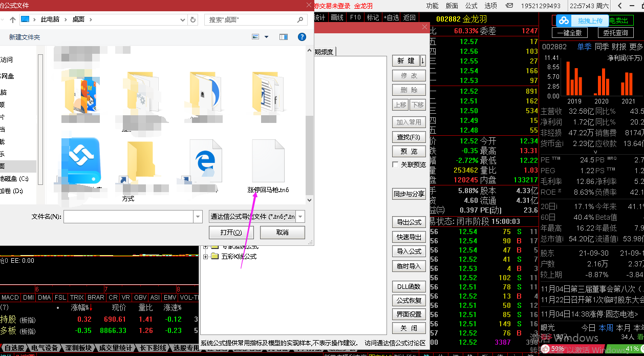
Task: Select the 涨停回马枪.tn6 formula file
Action: click(268, 167)
